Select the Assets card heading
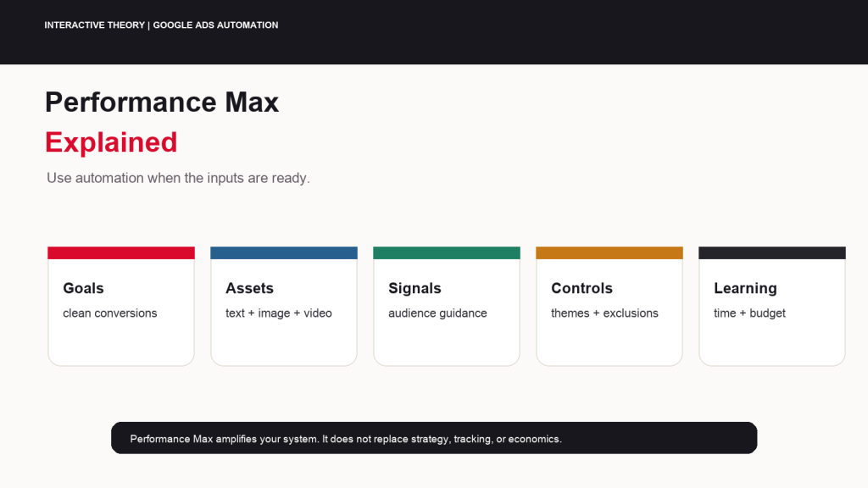The width and height of the screenshot is (868, 488). 249,288
